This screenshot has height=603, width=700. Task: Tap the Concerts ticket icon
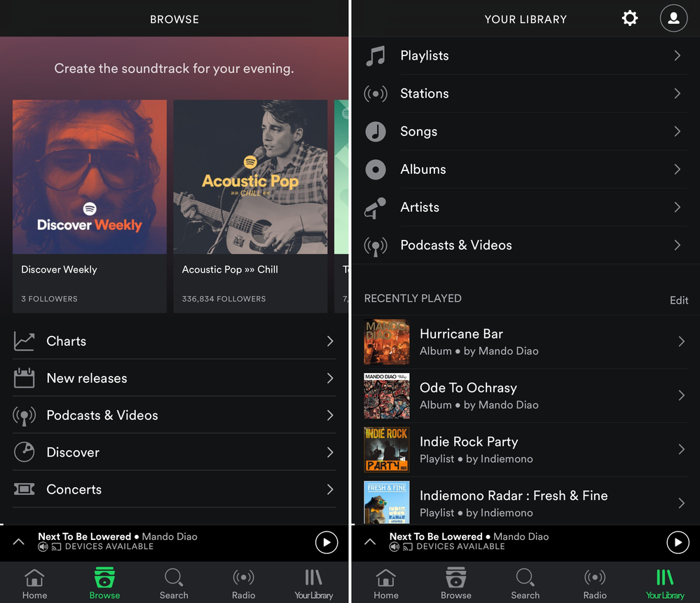click(x=24, y=489)
